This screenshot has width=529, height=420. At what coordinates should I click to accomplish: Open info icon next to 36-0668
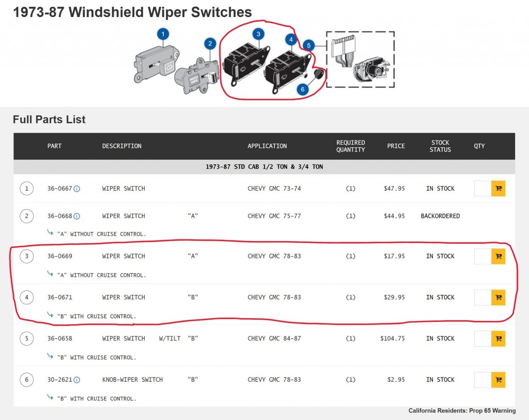77,216
